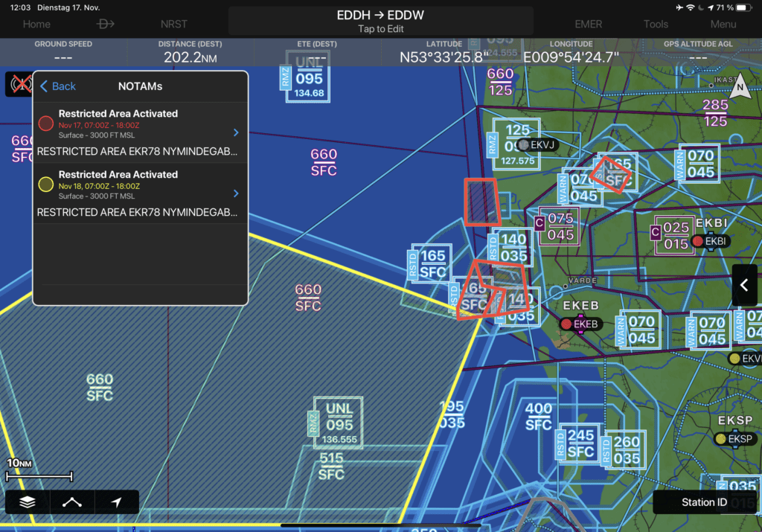
Task: Select RSTD 245/SFC airspace label
Action: pos(577,443)
